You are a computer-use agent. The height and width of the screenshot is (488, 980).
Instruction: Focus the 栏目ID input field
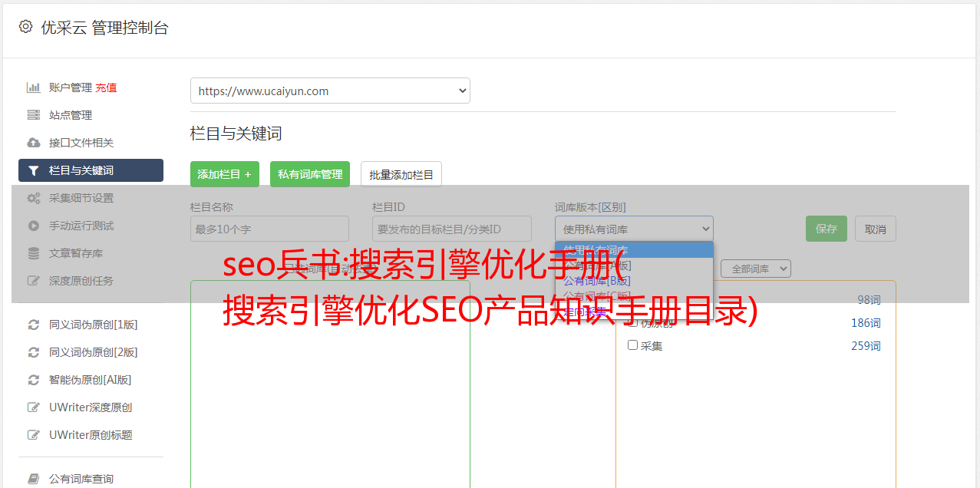[x=452, y=229]
